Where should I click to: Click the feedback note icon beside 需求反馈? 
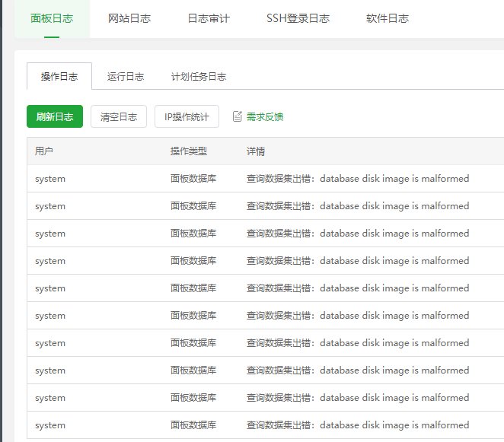coord(238,116)
